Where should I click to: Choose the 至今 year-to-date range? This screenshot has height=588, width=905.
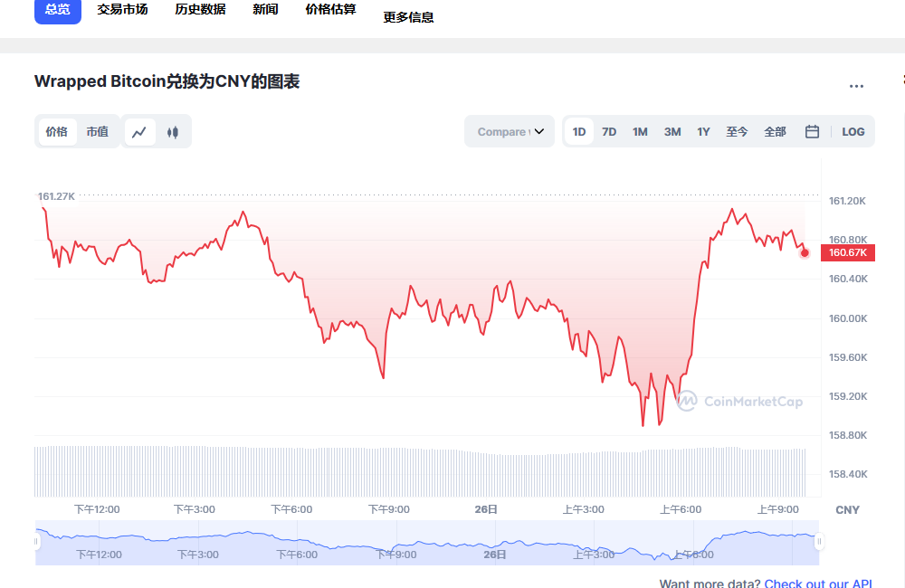click(737, 131)
